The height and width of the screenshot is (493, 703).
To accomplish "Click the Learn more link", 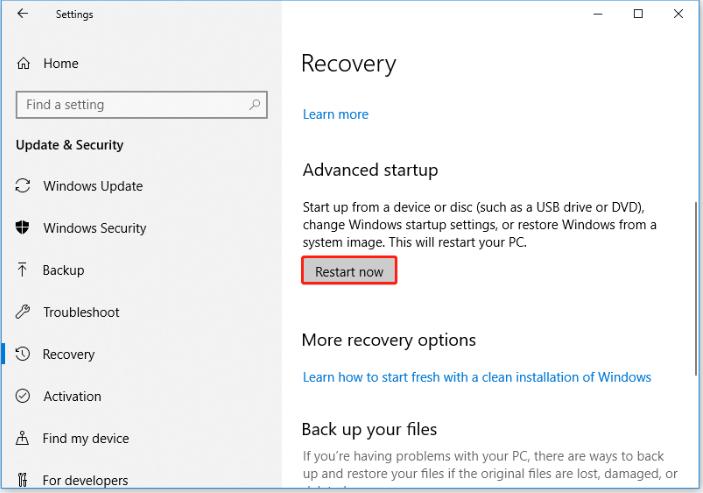I will (x=336, y=114).
